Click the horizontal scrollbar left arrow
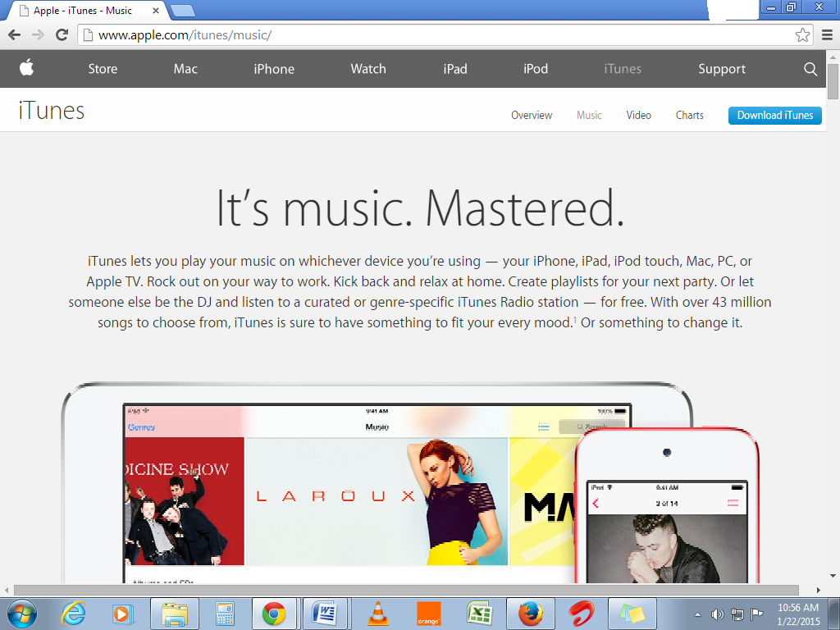 [x=7, y=590]
